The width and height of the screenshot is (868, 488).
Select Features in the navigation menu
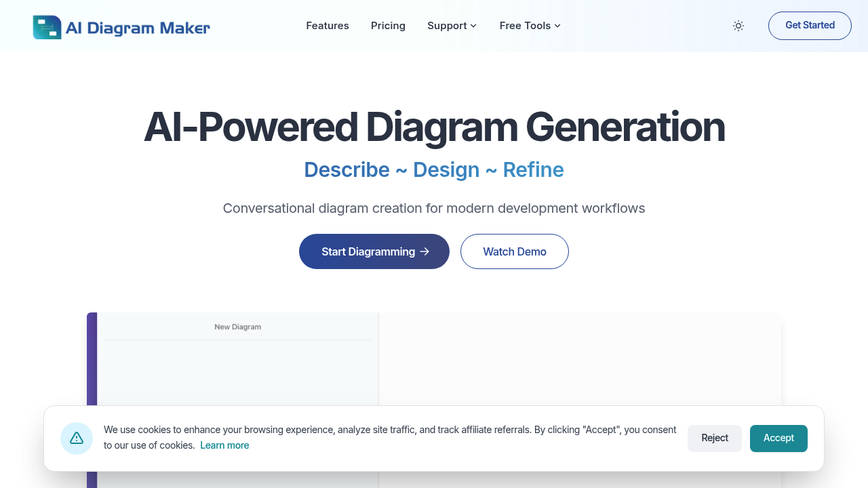[x=328, y=26]
